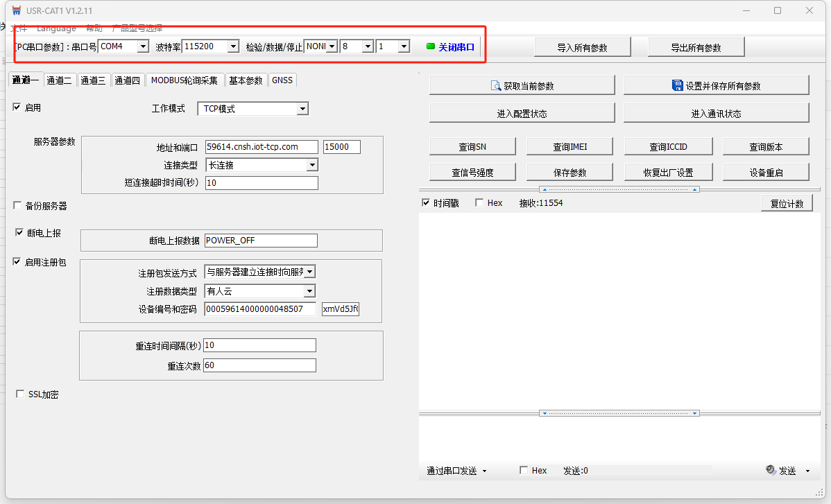Screen dimensions: 831x504
Task: Switch to the MODBUS轮询采集 tab
Action: (x=185, y=80)
